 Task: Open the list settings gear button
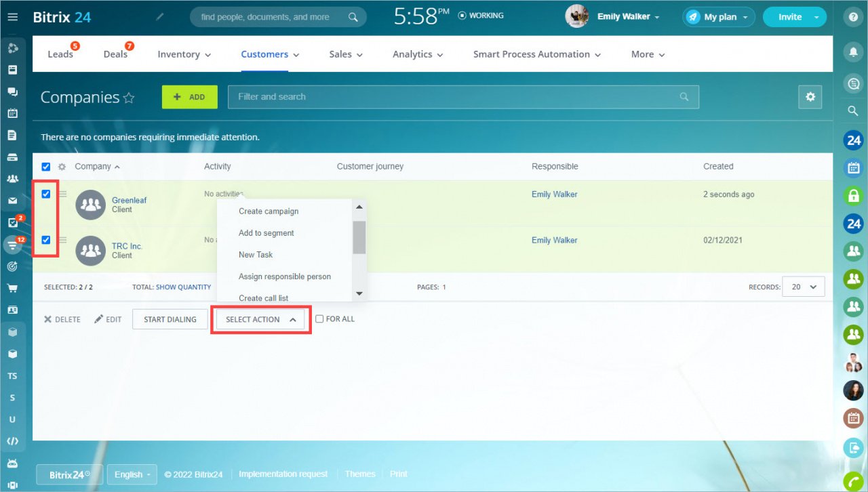pyautogui.click(x=810, y=97)
